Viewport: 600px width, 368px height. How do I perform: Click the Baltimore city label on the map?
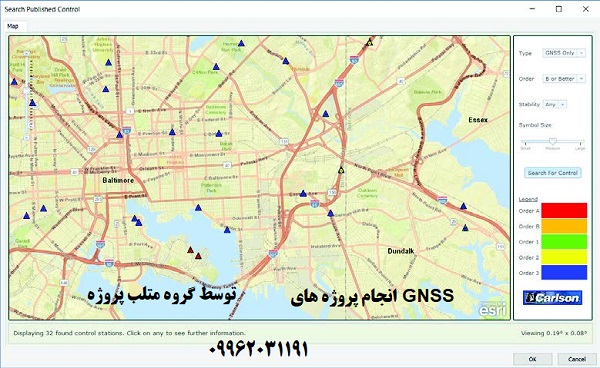point(118,180)
